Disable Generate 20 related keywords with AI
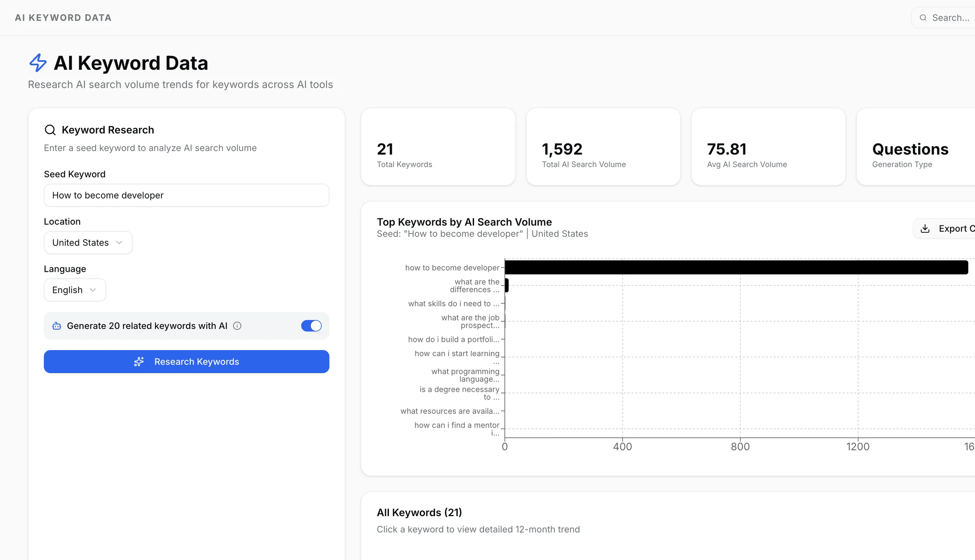Image resolution: width=975 pixels, height=560 pixels. pos(311,326)
